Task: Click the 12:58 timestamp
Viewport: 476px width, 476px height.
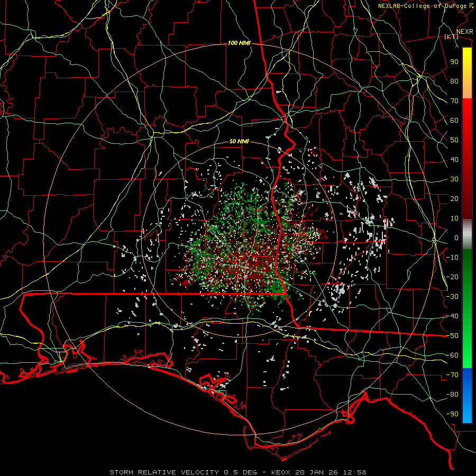Action: [x=355, y=472]
